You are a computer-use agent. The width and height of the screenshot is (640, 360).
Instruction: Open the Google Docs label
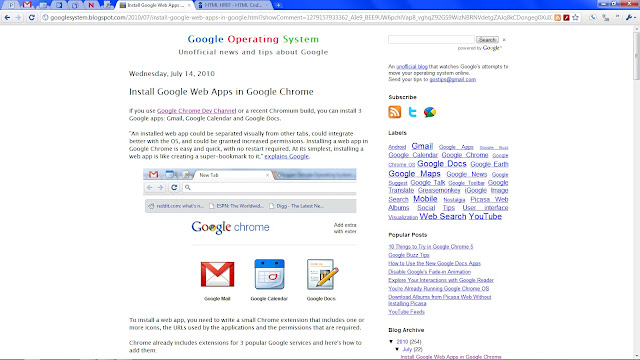pos(442,164)
